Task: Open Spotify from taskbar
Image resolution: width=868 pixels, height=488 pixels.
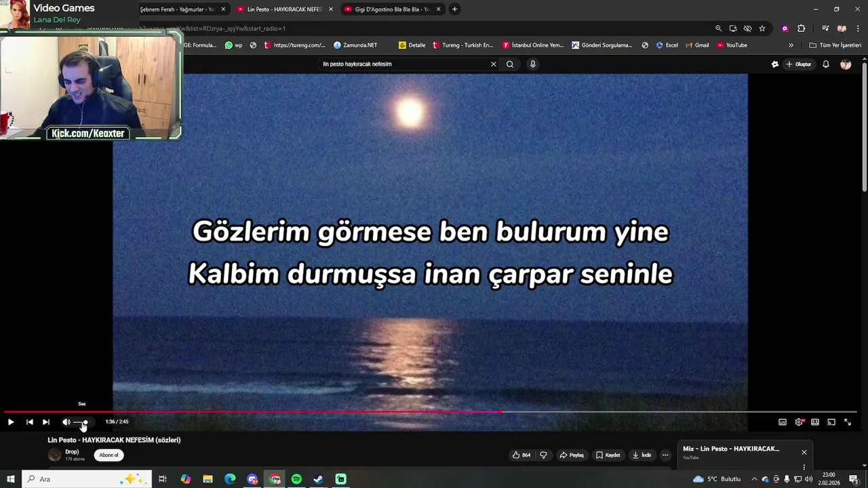Action: point(296,479)
